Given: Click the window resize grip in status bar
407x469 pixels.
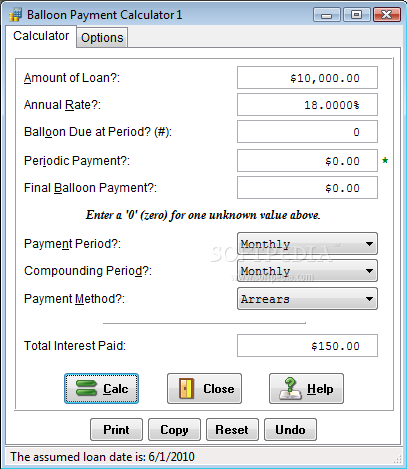Looking at the screenshot, I should point(397,460).
